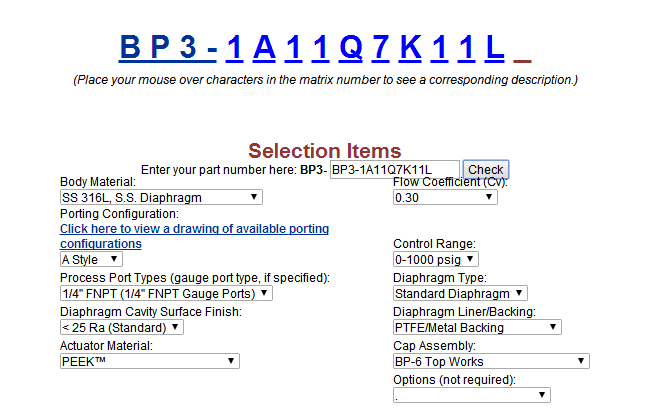Viewport: 653px width, 412px height.
Task: Click the letter L in matrix number
Action: pos(495,47)
